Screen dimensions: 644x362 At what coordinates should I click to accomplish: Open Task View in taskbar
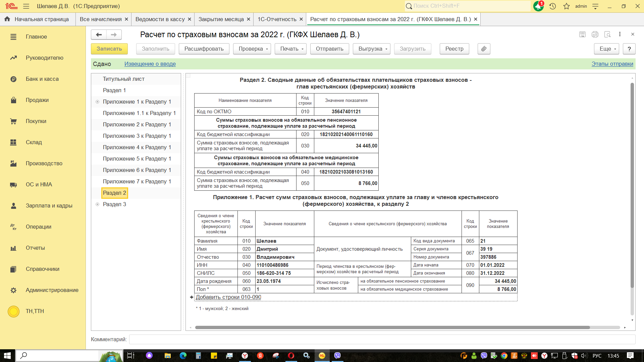coord(131,356)
